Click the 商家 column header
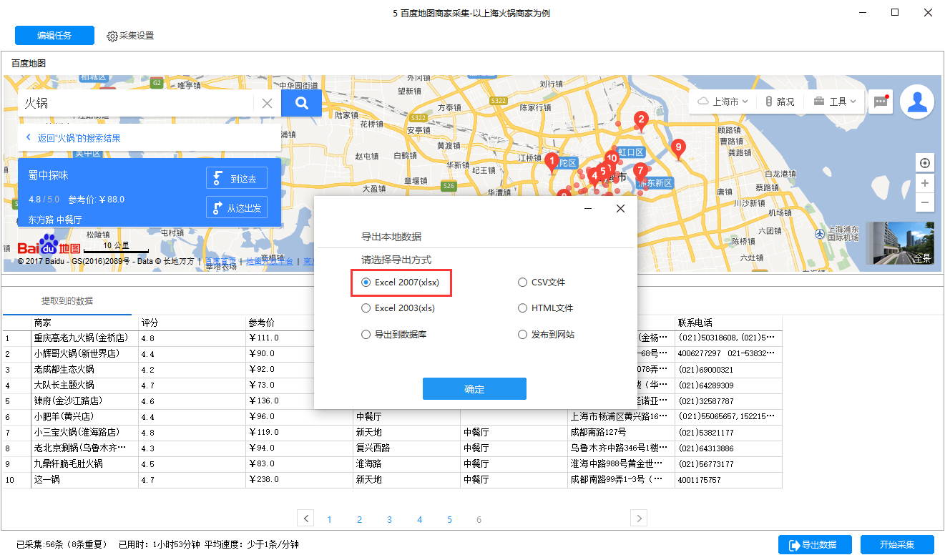Viewport: 945px width, 560px height. (85, 323)
